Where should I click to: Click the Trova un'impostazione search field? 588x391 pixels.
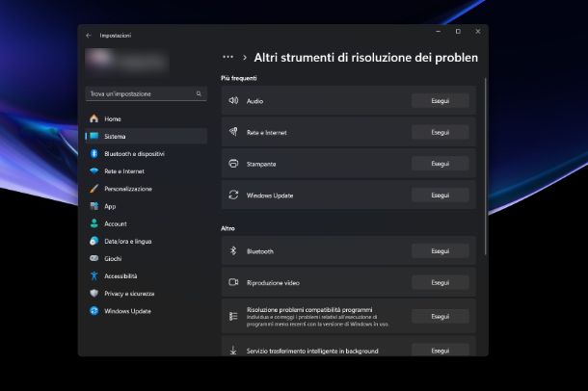[x=141, y=94]
